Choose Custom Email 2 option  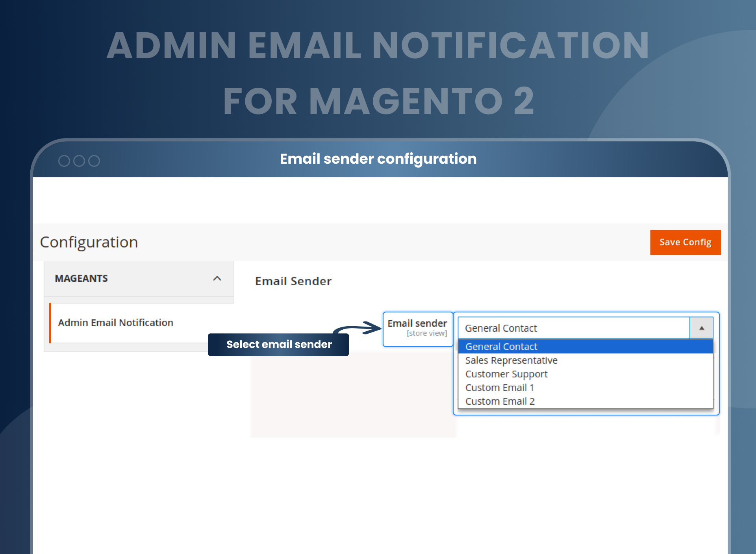pyautogui.click(x=500, y=401)
